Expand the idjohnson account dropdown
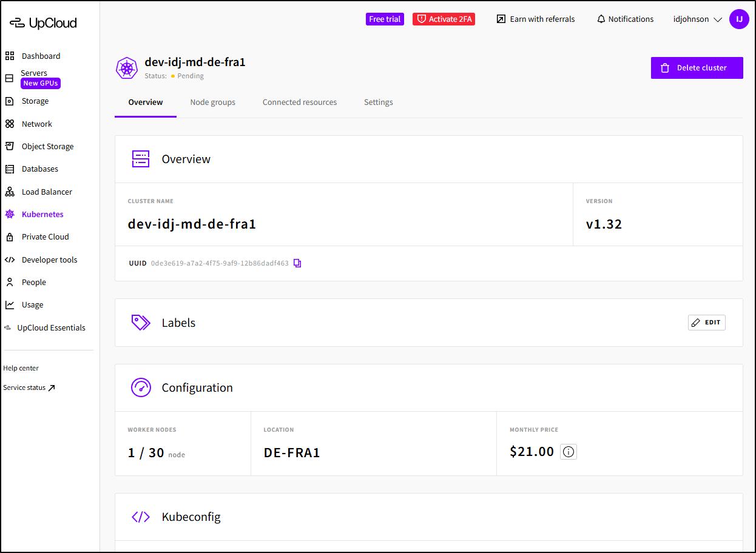The height and width of the screenshot is (553, 756). [697, 19]
